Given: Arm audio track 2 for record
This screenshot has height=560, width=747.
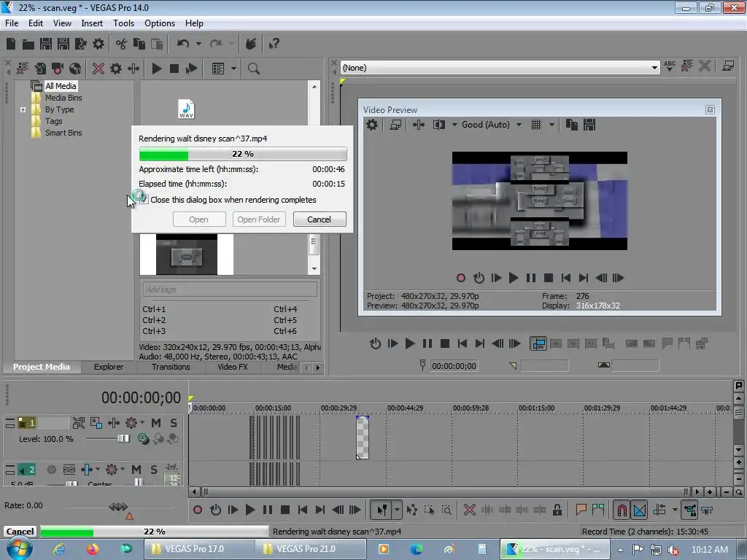Looking at the screenshot, I should 52,470.
